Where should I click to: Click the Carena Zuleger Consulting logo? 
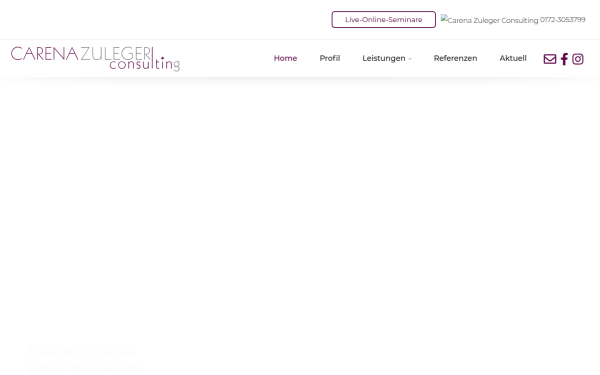(x=96, y=59)
